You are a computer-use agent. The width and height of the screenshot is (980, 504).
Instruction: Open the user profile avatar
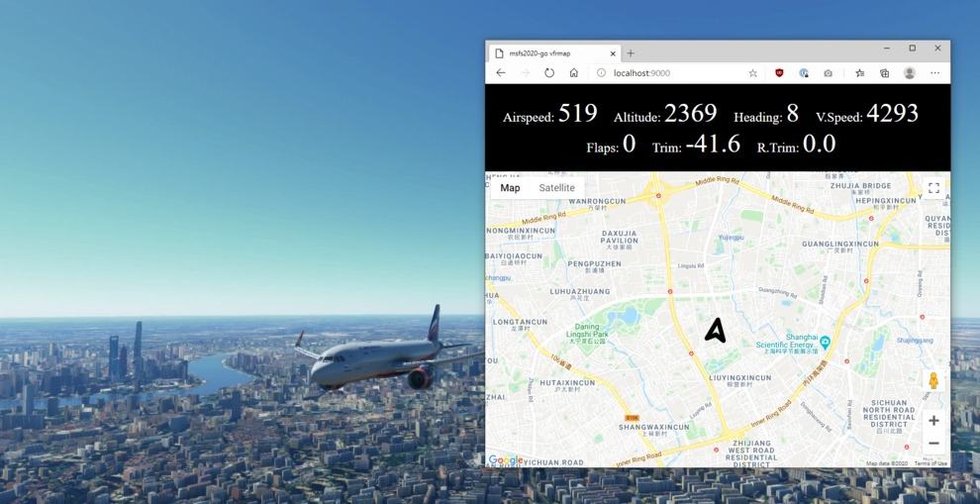(x=910, y=73)
